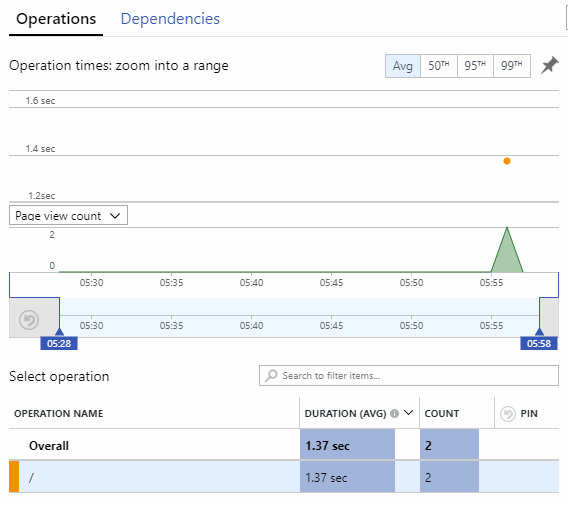Click the green page view spike

pos(507,254)
